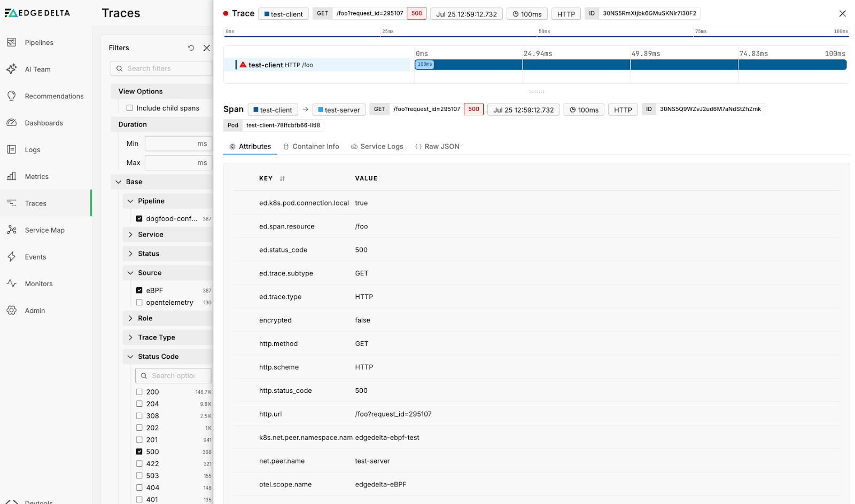Uncheck the 500 status code filter
The width and height of the screenshot is (855, 504).
pos(139,452)
